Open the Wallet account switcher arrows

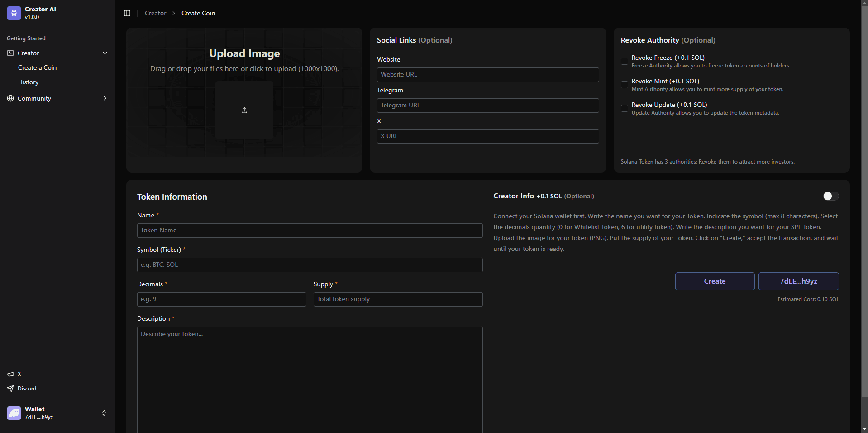[x=104, y=413]
